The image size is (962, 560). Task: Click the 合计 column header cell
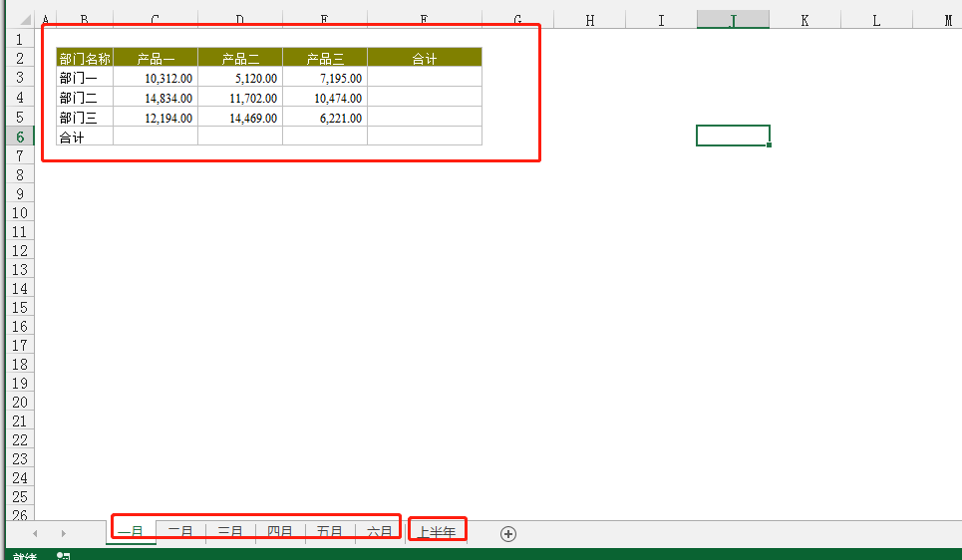point(425,58)
